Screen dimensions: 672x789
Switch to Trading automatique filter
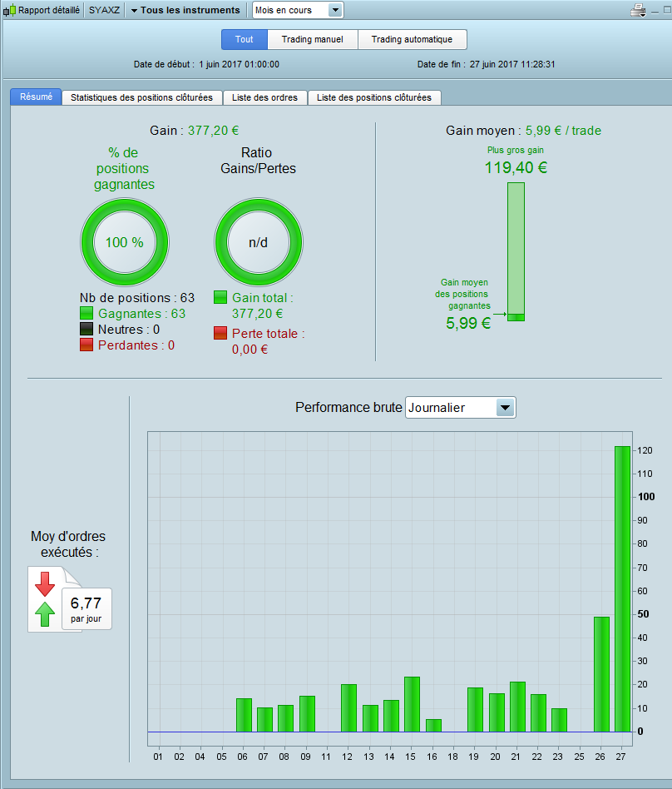click(x=412, y=39)
